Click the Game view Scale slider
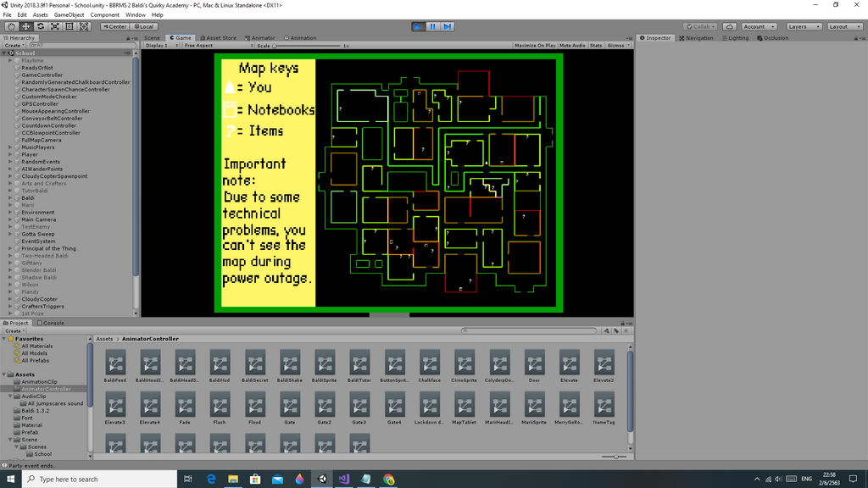Screen dimensions: 868x488 pos(307,46)
